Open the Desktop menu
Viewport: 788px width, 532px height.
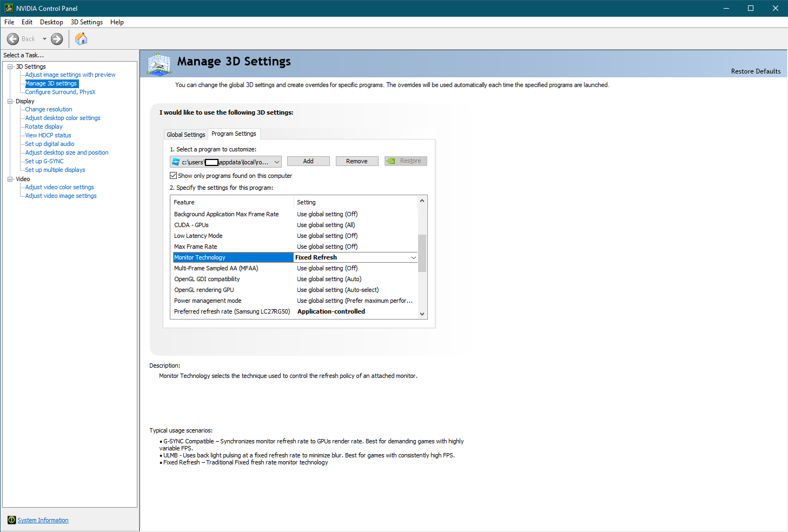pos(51,22)
